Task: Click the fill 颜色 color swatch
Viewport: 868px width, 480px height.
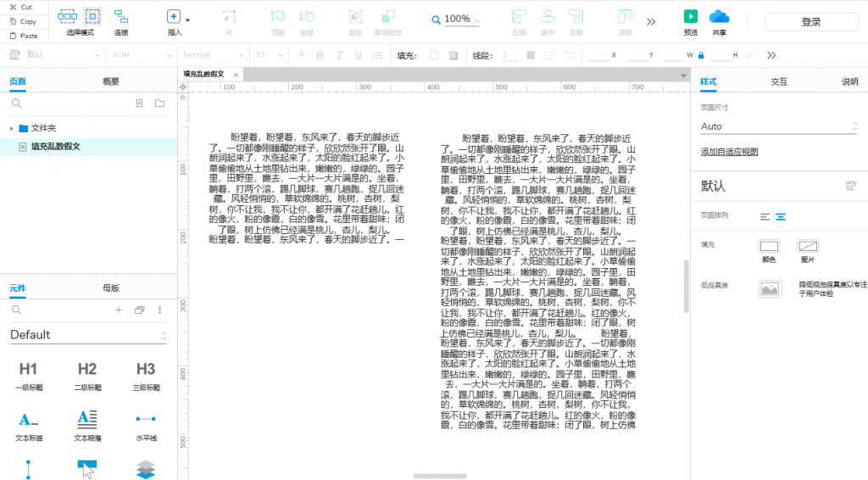Action: pyautogui.click(x=769, y=246)
